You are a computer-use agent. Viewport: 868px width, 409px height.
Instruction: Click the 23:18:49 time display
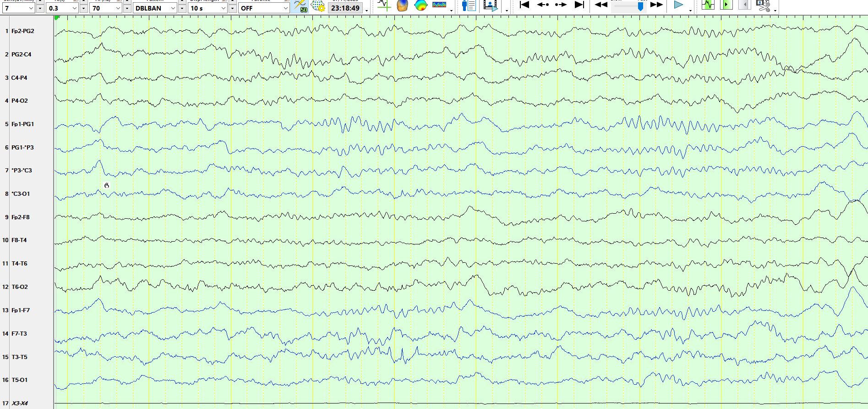345,8
